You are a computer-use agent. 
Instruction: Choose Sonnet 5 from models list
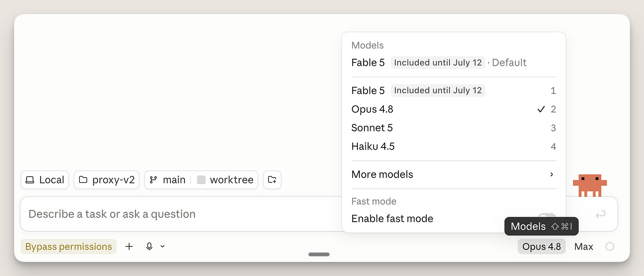click(x=454, y=128)
